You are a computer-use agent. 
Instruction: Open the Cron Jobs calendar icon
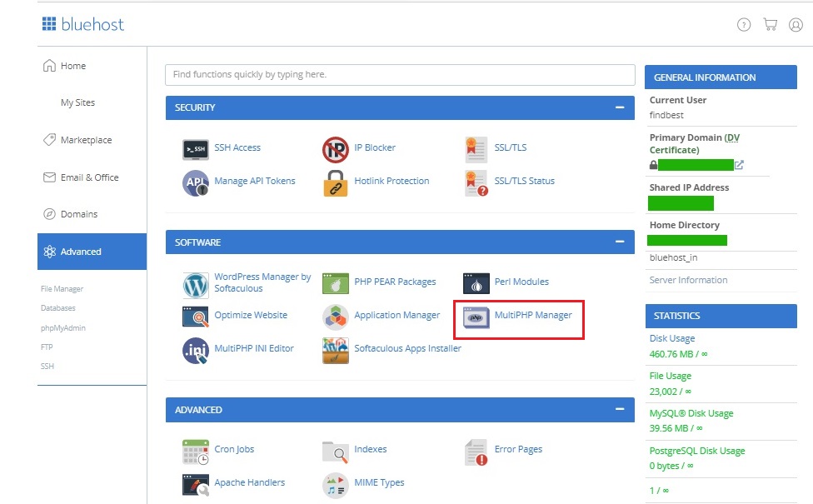[196, 452]
